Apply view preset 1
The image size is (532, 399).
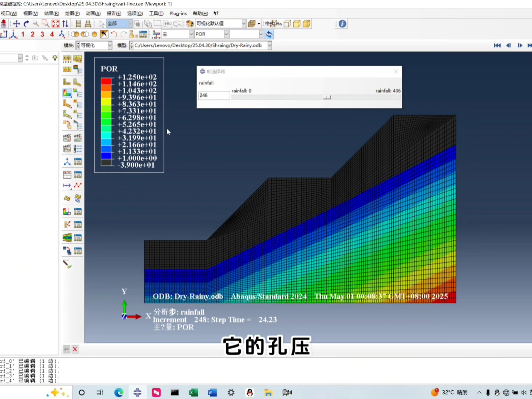tap(23, 34)
